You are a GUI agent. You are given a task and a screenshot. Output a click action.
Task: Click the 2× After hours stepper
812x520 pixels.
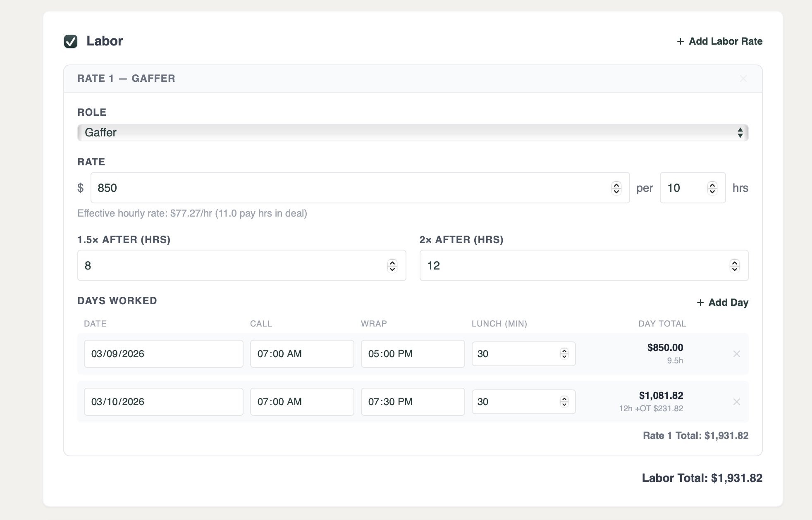(x=734, y=266)
